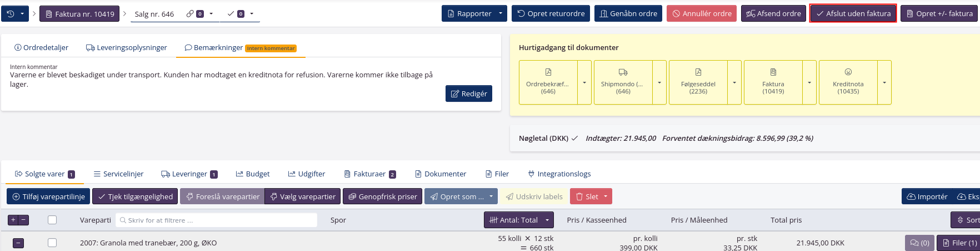Tick the Granola med tranebær row checkbox

pyautogui.click(x=52, y=243)
